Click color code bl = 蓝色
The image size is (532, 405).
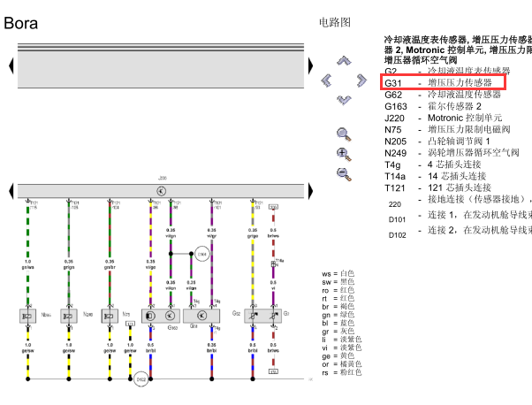[x=338, y=323]
